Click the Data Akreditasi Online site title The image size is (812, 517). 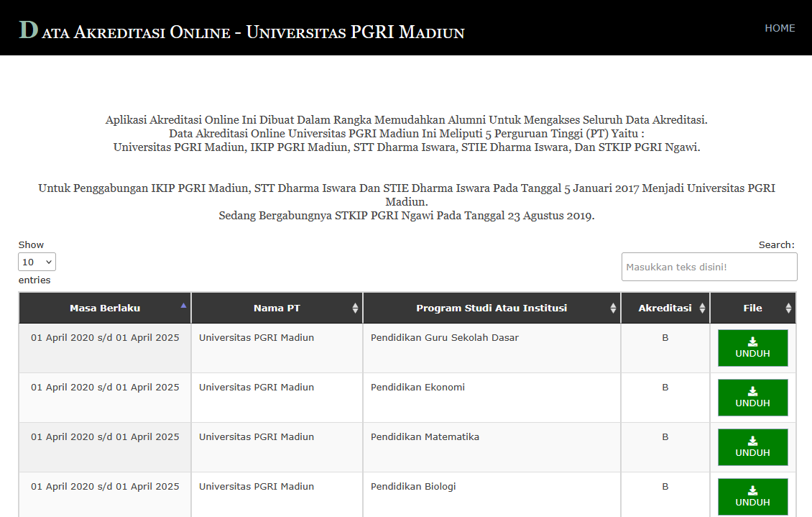click(x=242, y=31)
